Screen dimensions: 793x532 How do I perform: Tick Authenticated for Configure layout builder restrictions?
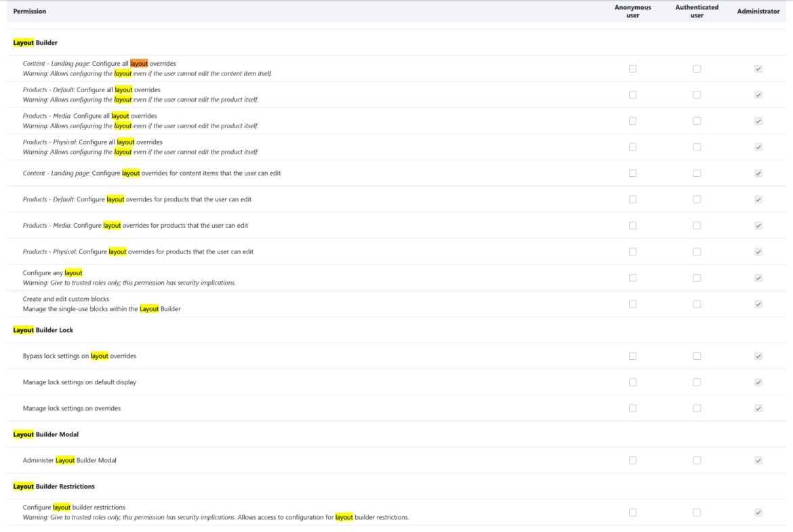coord(697,513)
